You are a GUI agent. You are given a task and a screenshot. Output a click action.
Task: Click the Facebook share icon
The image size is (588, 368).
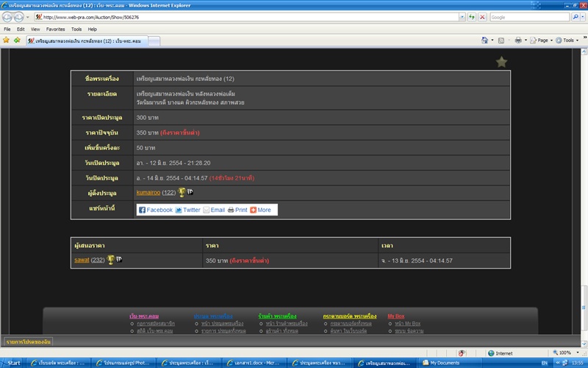coord(143,210)
